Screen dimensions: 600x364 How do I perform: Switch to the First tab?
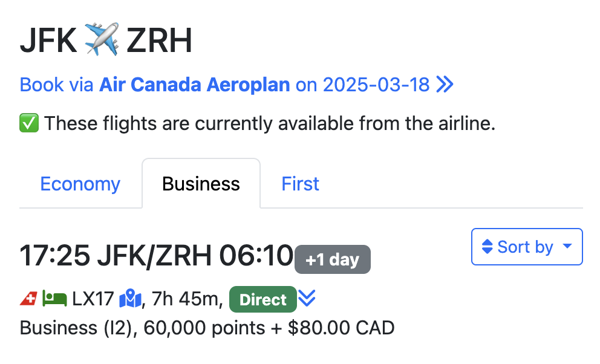(x=300, y=184)
